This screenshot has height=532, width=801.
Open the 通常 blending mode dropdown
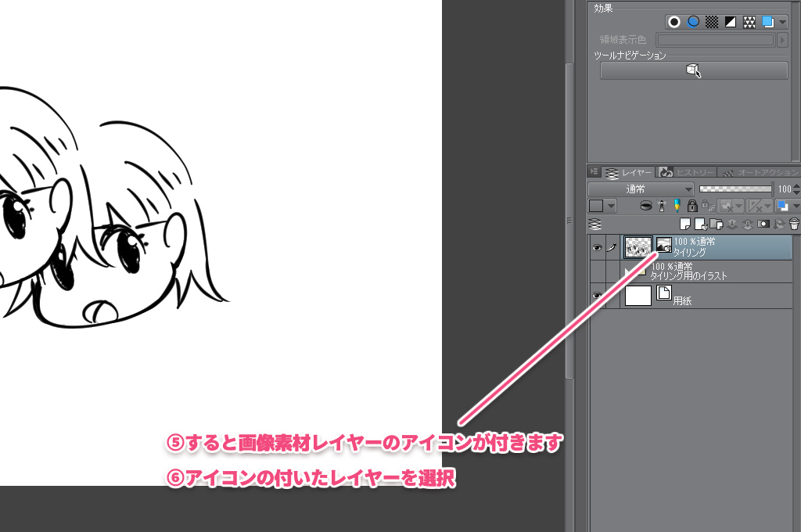coord(641,189)
